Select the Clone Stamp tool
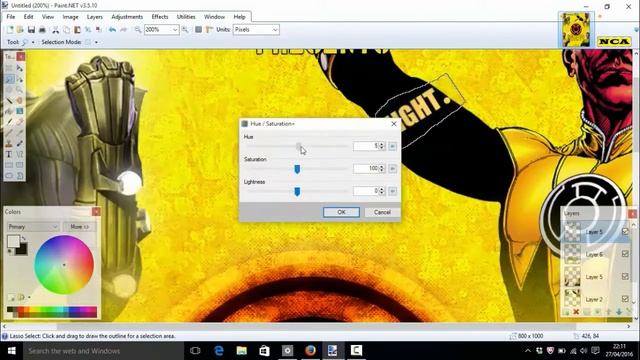The width and height of the screenshot is (640, 360). (9, 143)
